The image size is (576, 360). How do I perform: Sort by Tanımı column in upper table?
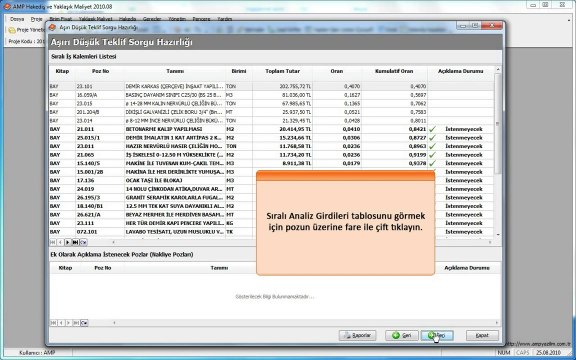pyautogui.click(x=175, y=71)
